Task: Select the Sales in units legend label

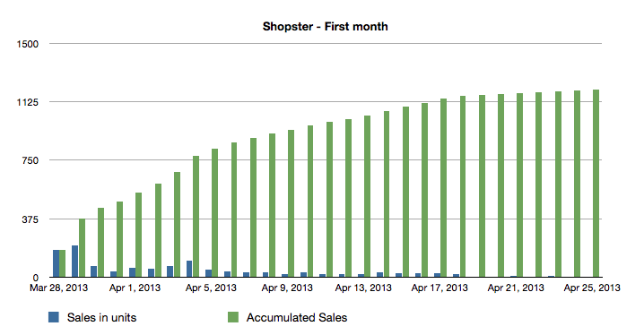Action: click(x=101, y=317)
